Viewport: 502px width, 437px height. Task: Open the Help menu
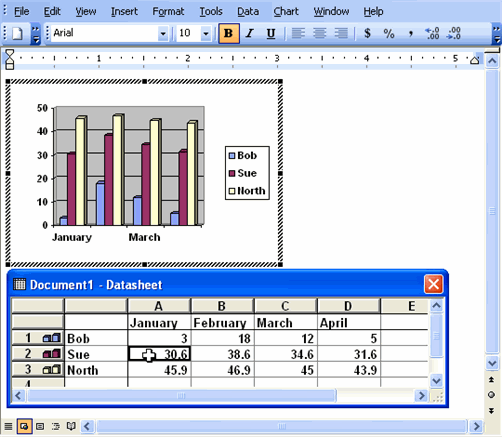point(373,11)
